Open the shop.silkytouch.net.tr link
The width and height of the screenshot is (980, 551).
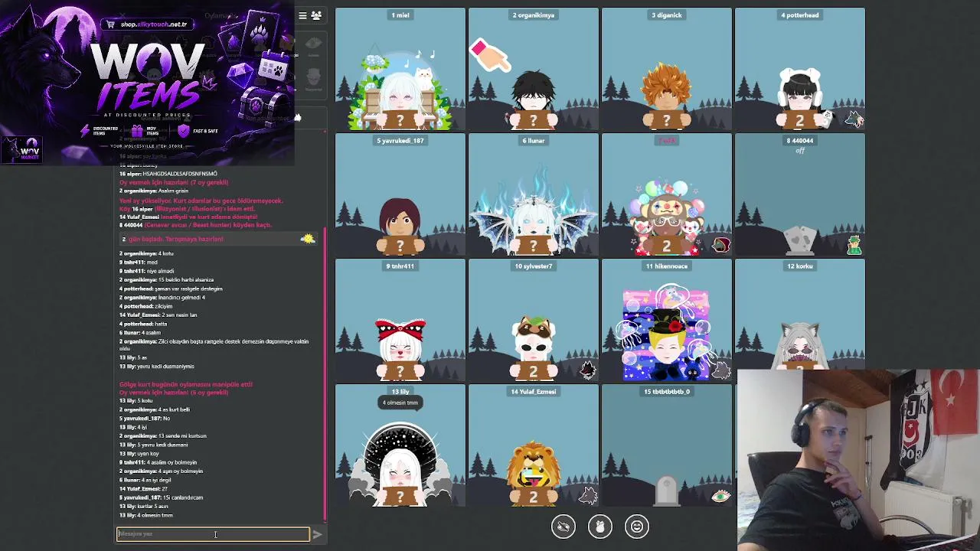[x=148, y=24]
